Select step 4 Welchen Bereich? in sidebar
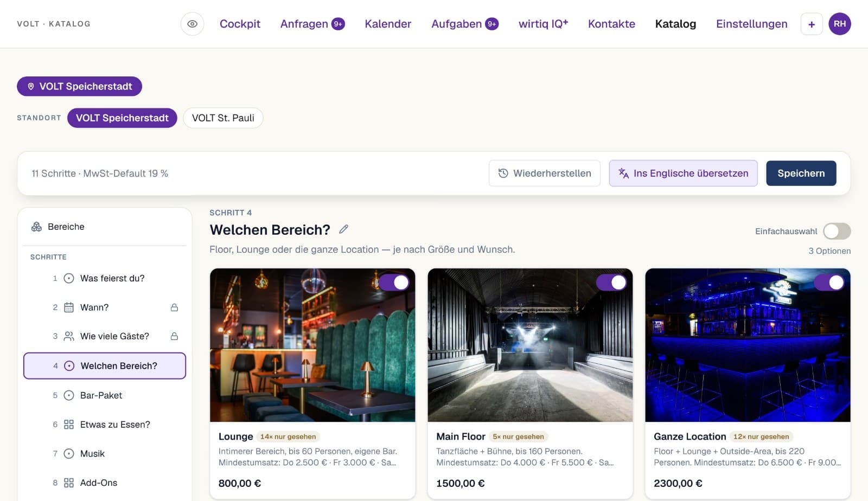Screen dimensions: 868x501 (105, 366)
